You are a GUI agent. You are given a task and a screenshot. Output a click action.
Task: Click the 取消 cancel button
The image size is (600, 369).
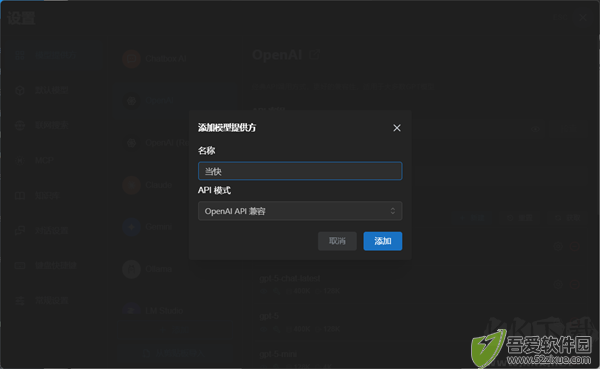[x=337, y=241]
